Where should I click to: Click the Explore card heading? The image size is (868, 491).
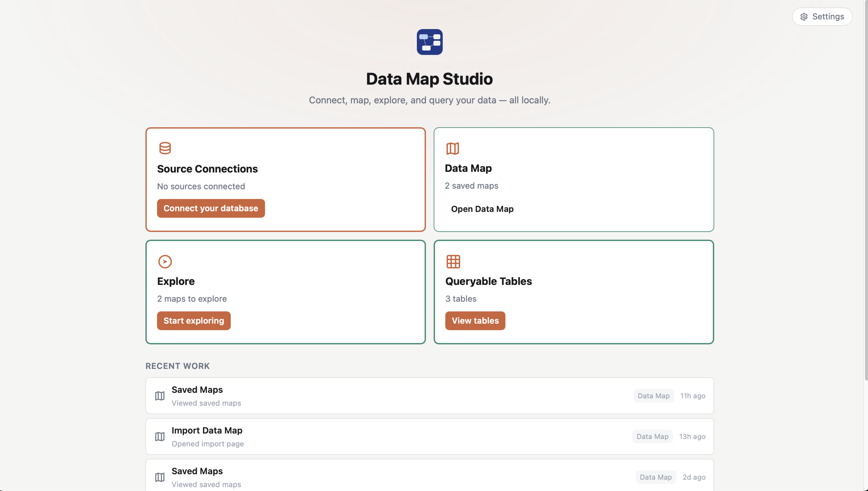click(x=176, y=281)
